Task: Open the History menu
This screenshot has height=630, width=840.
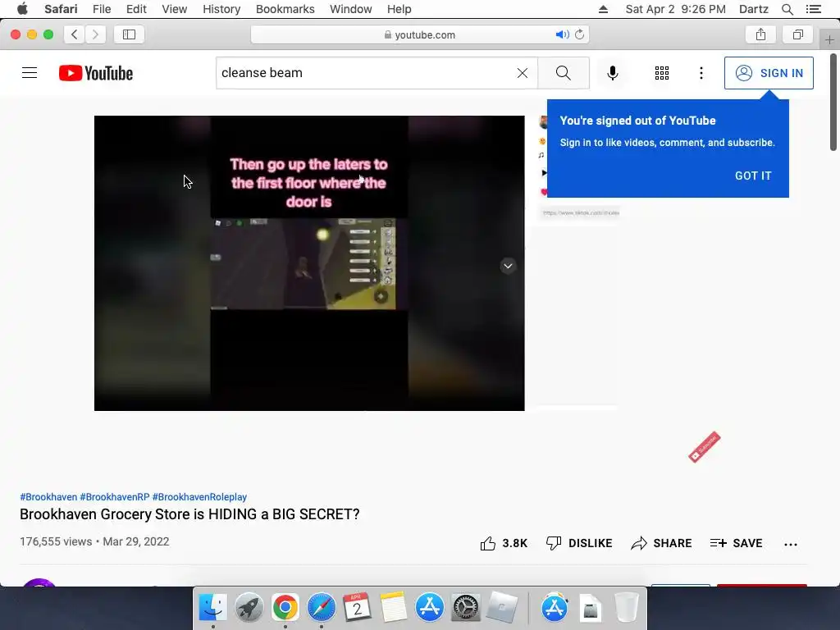Action: coord(221,9)
